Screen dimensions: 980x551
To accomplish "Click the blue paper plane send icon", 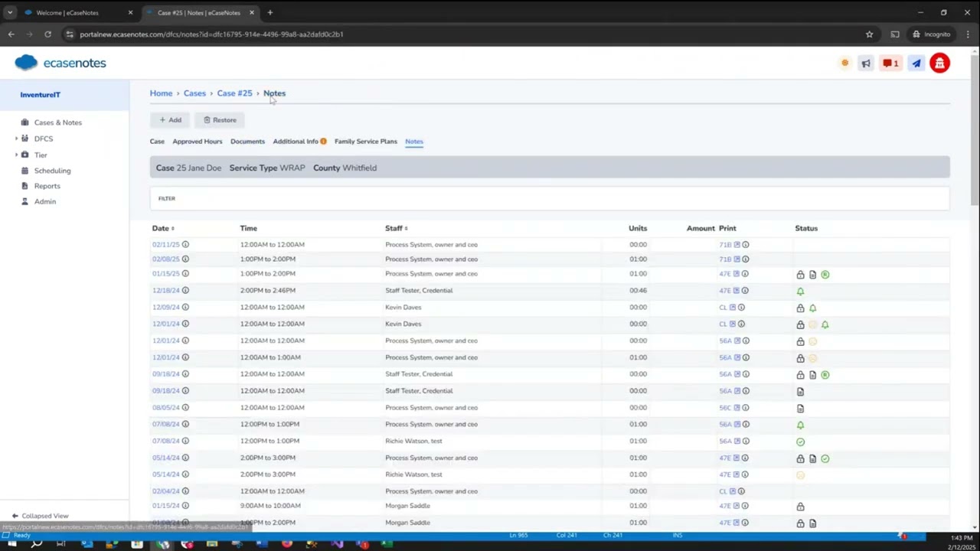I will 916,64.
